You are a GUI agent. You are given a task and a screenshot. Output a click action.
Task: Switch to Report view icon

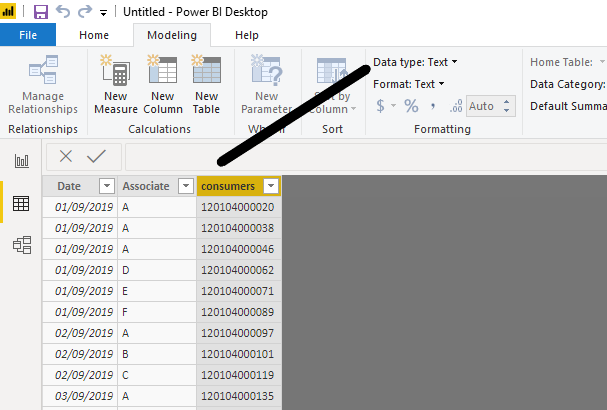(x=22, y=161)
